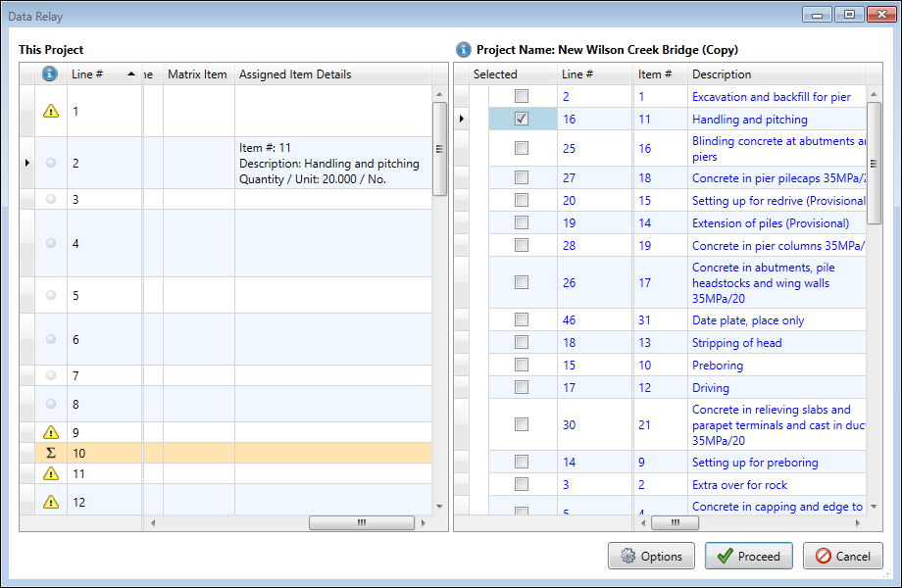Uncheck the Handling and pitching checkbox
Image resolution: width=902 pixels, height=588 pixels.
tap(522, 119)
